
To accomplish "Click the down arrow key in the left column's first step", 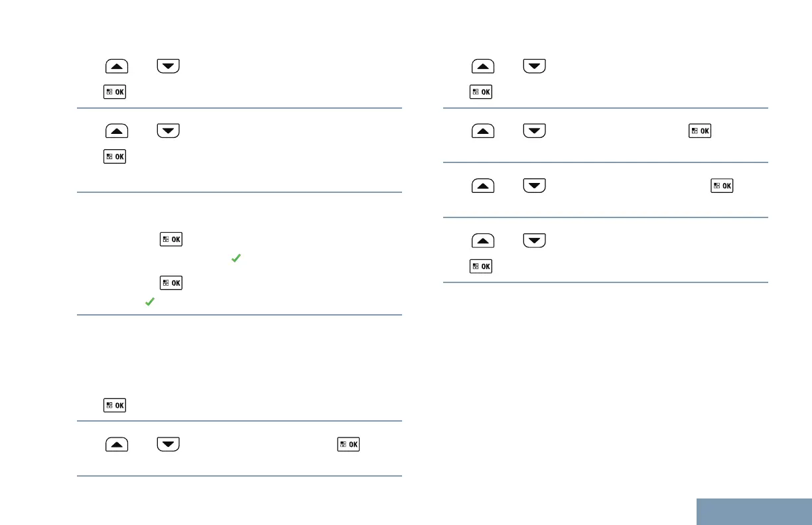I will [169, 66].
